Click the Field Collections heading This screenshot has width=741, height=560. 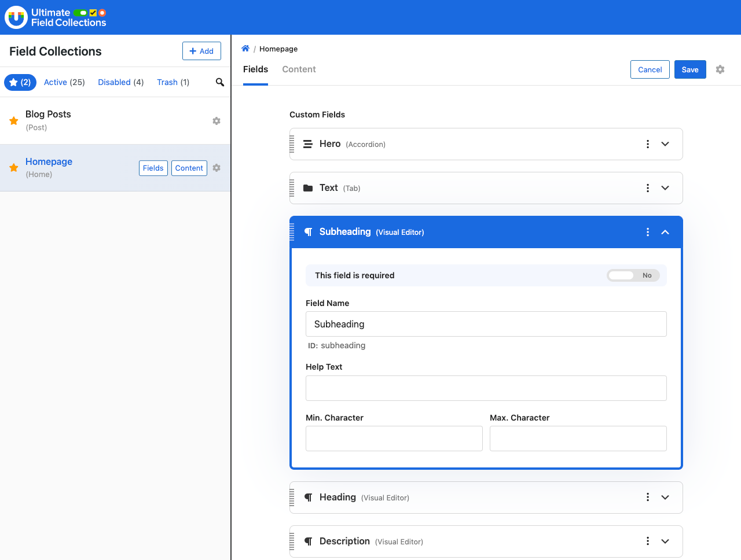[56, 51]
